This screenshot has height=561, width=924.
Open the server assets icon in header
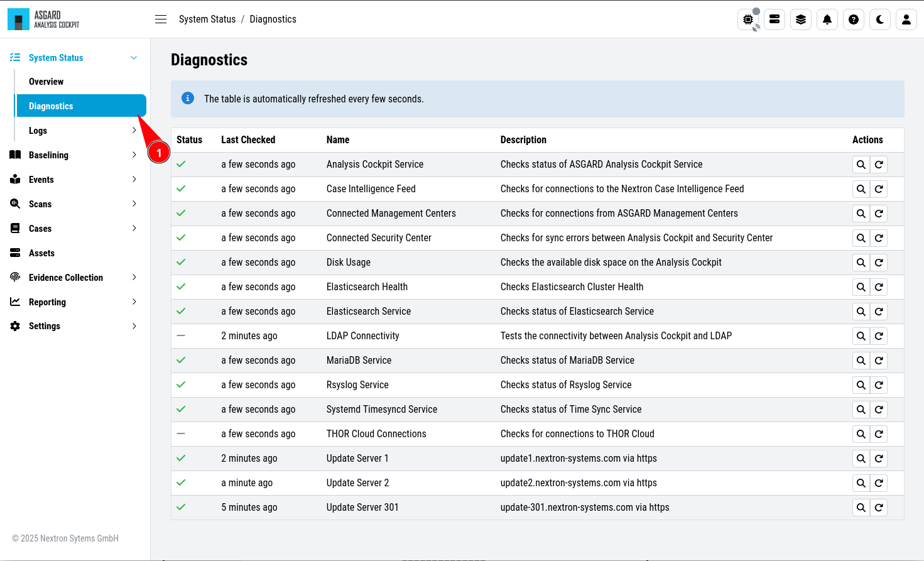[775, 19]
